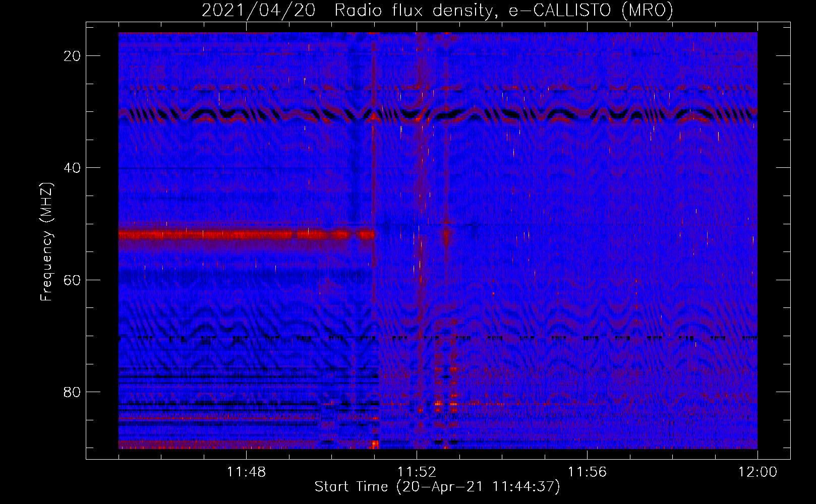Click the '11:48' time tick label
The image size is (816, 504).
(246, 472)
